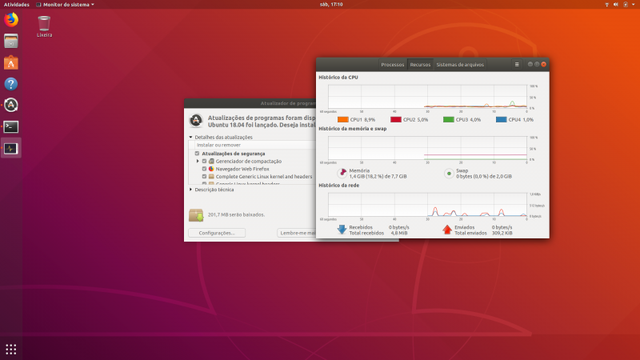
Task: Click the Firefox icon in update list
Action: click(211, 169)
